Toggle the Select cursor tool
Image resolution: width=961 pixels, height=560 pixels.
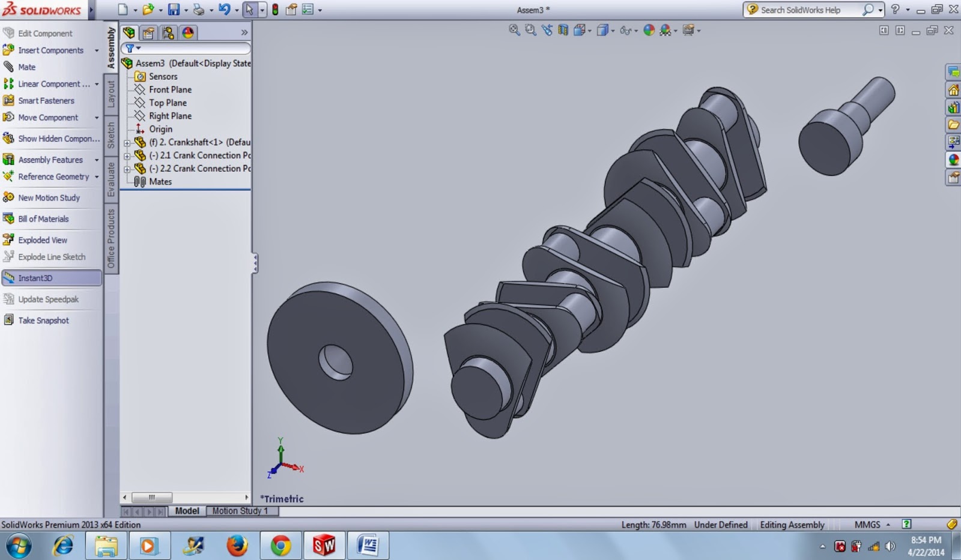[x=249, y=10]
